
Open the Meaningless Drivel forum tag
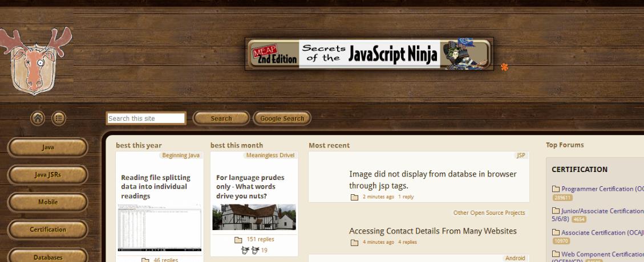270,155
